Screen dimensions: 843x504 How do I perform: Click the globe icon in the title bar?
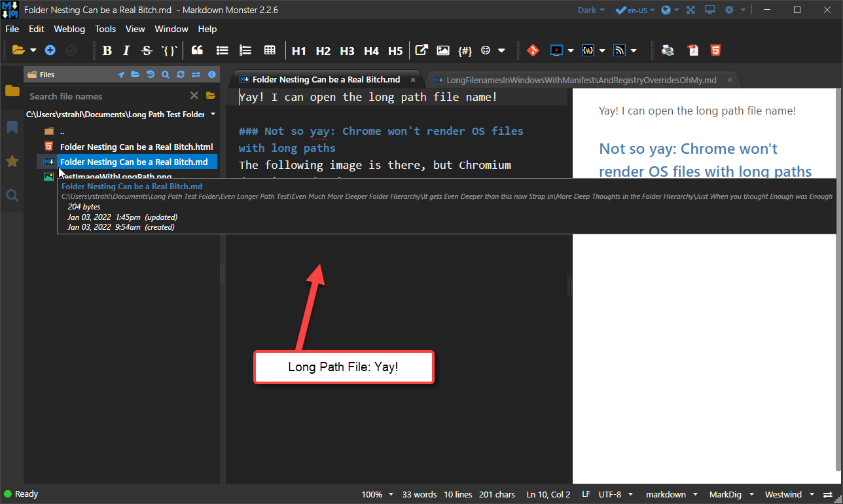[666, 10]
